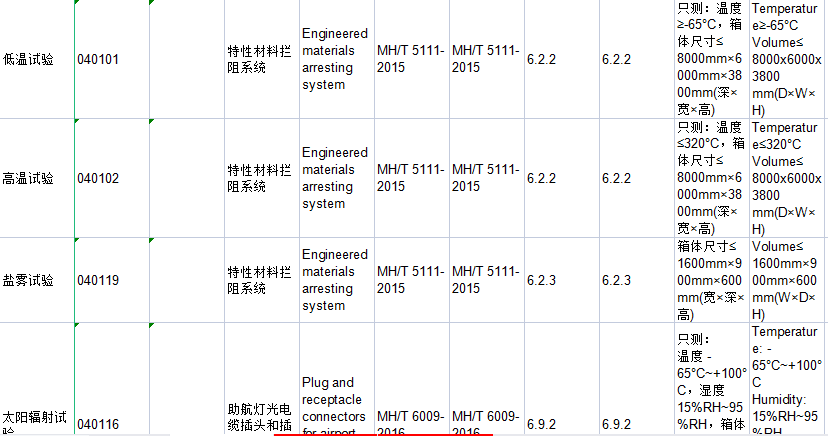828x436 pixels.
Task: Click the Chinese cell with 温度≥-65°C limit
Action: 710,59
